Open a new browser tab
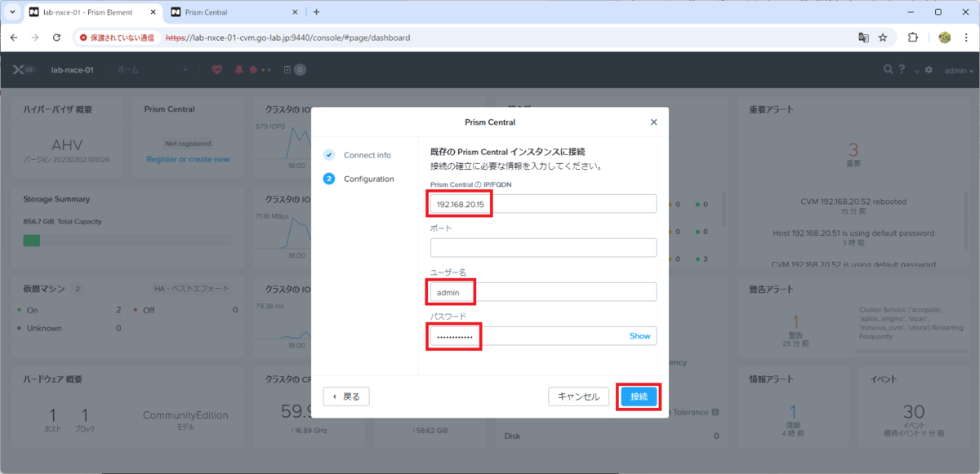 317,12
